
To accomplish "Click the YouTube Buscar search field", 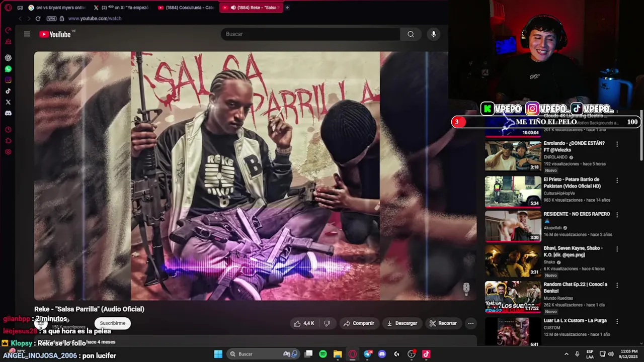I will [x=310, y=34].
